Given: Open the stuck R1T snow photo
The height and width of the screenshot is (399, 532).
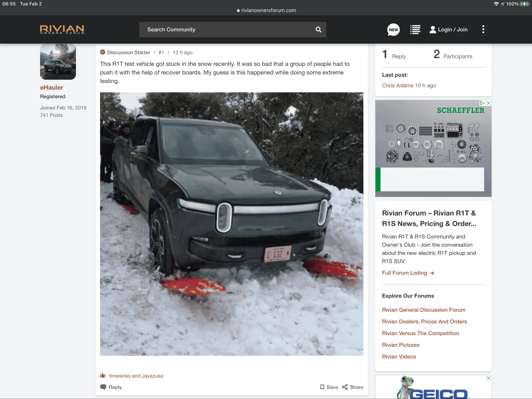Looking at the screenshot, I should point(232,224).
